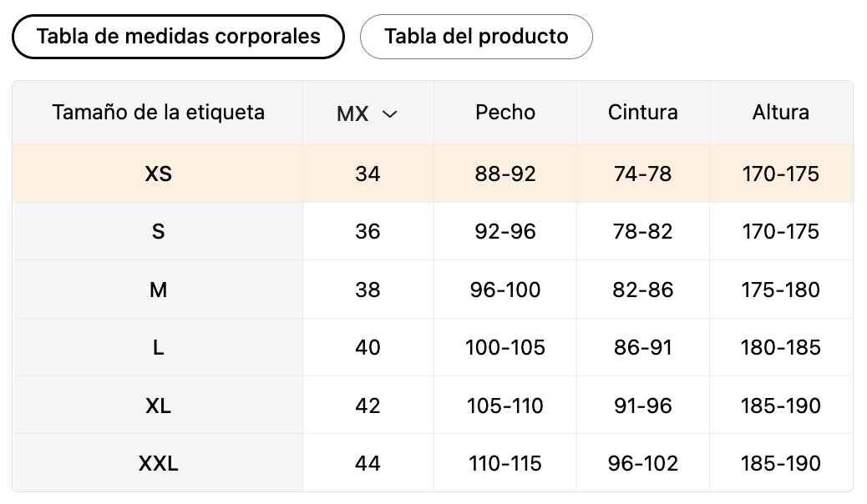Select the XS size row label
Screen dimensions: 867x504
[158, 174]
